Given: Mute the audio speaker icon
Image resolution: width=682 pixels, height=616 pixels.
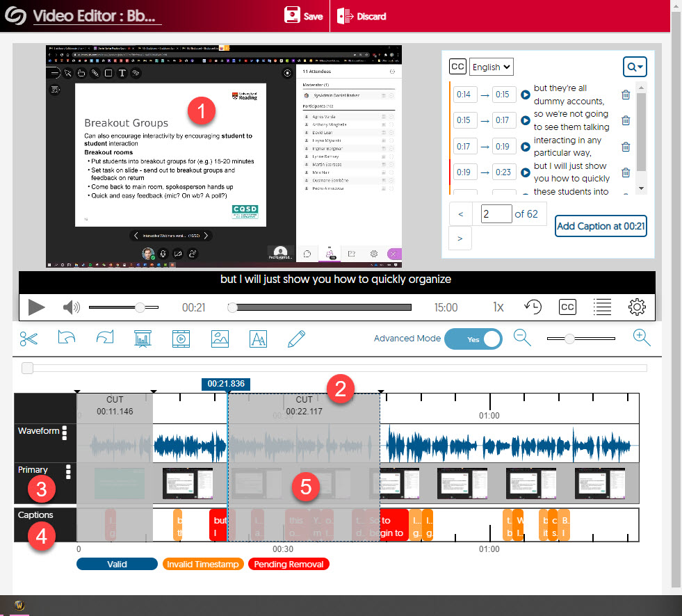Looking at the screenshot, I should point(72,307).
